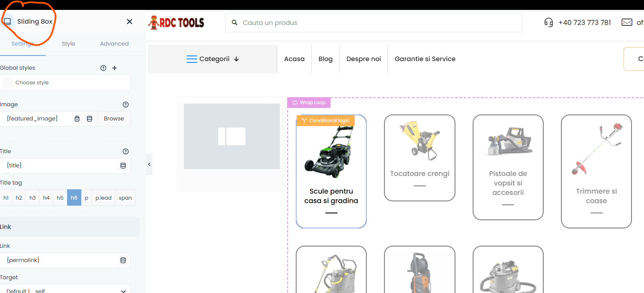The image size is (644, 293).
Task: Open dynamic data for Image field
Action: click(x=90, y=119)
